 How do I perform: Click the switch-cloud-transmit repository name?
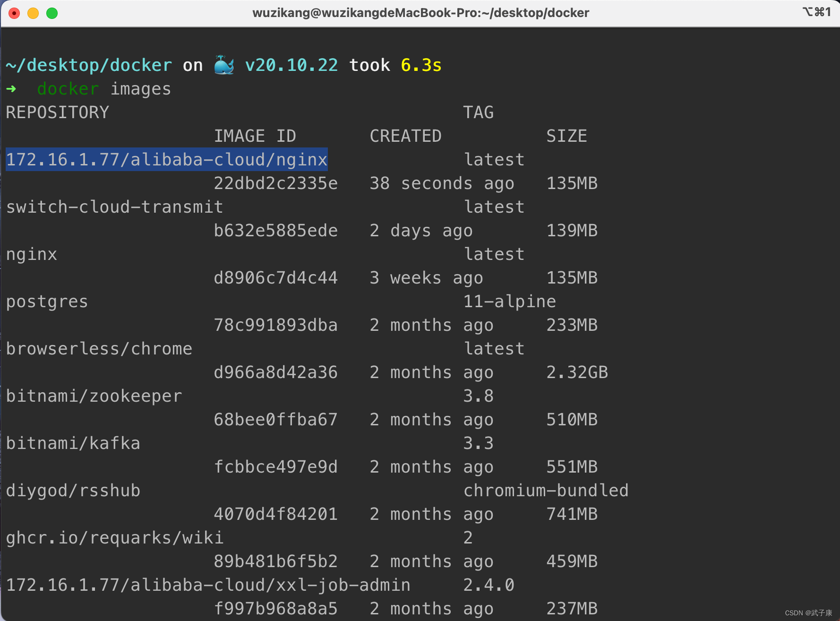(114, 207)
